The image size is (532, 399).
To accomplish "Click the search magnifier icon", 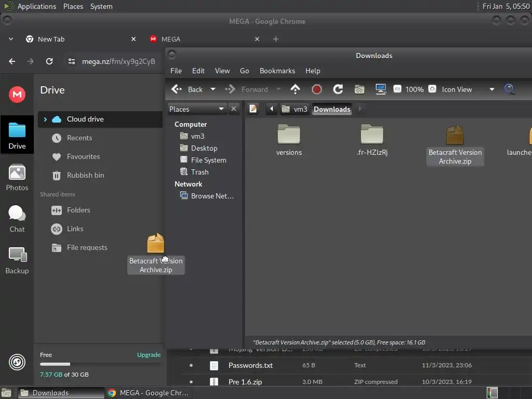I will click(509, 89).
